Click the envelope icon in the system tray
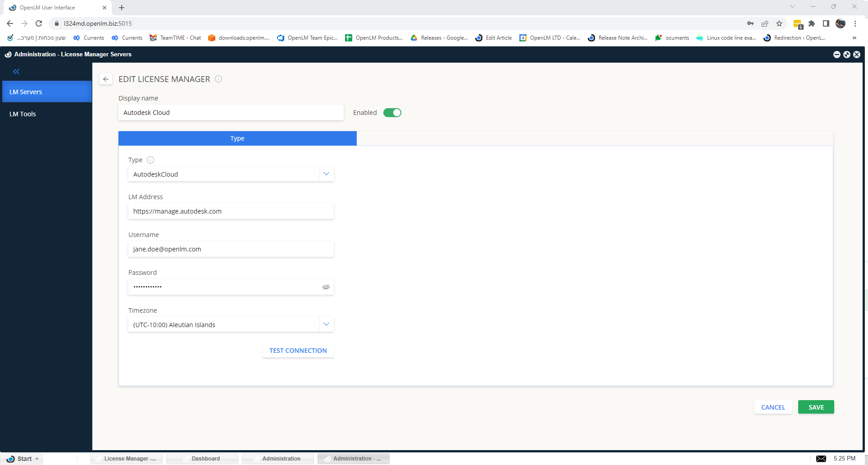The image size is (868, 465). pyautogui.click(x=822, y=458)
